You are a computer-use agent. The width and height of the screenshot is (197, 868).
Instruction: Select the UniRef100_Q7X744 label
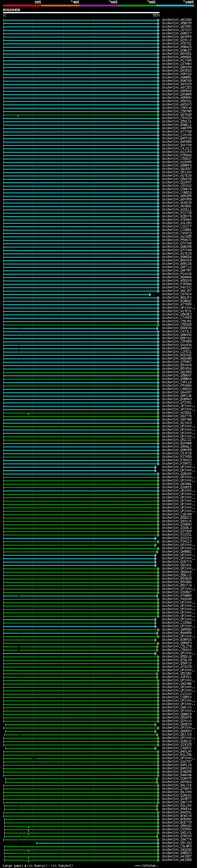coord(177,243)
